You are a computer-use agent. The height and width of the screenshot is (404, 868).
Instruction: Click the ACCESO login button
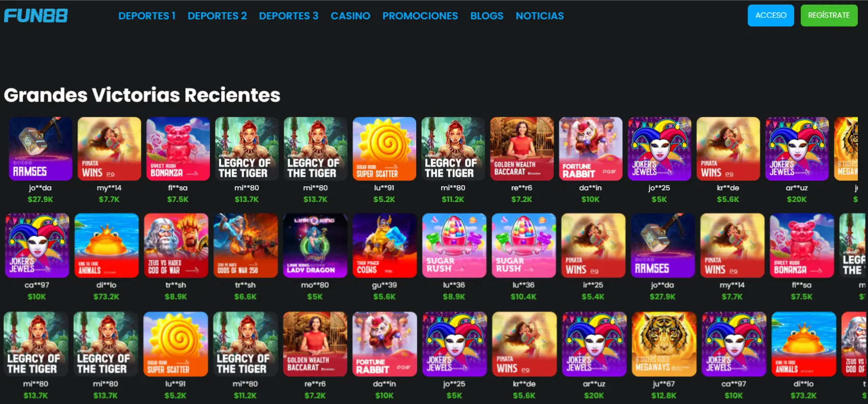pos(771,15)
